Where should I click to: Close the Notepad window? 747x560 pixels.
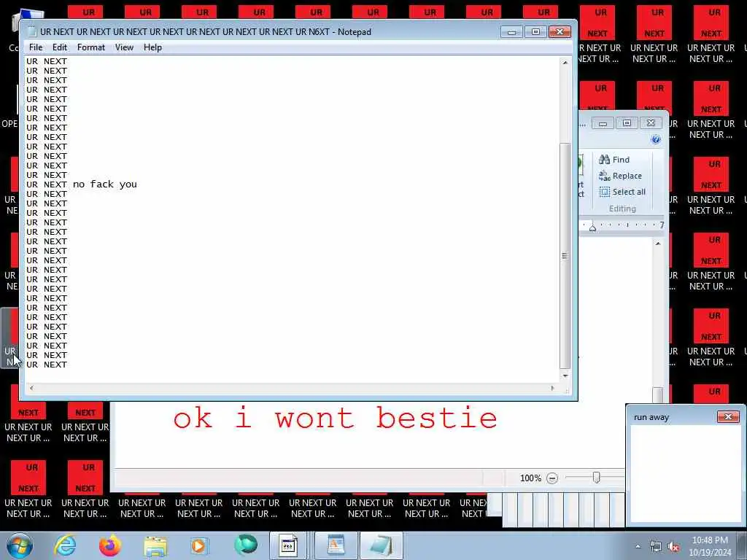coord(560,32)
